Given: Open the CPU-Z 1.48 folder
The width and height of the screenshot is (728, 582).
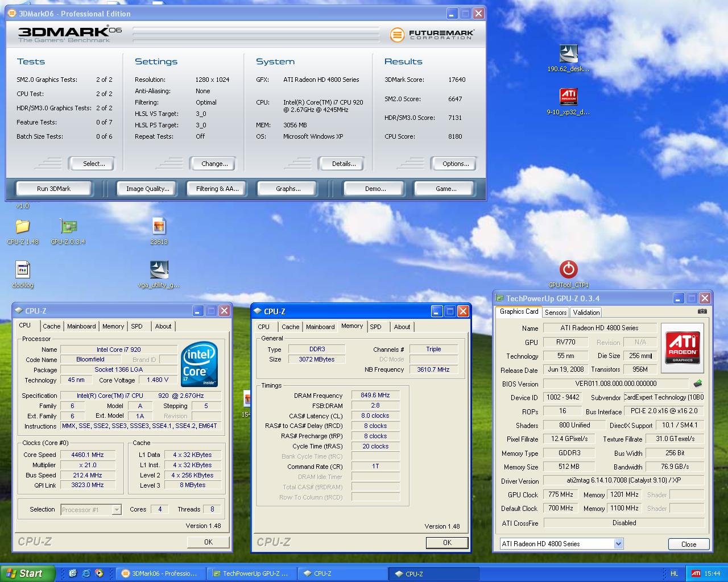Looking at the screenshot, I should [23, 227].
